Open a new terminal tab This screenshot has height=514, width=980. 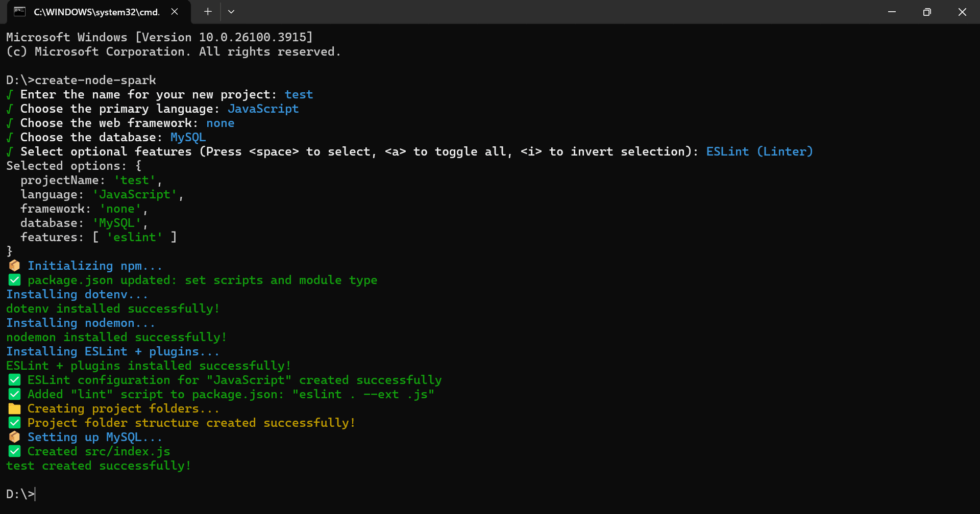coord(208,12)
